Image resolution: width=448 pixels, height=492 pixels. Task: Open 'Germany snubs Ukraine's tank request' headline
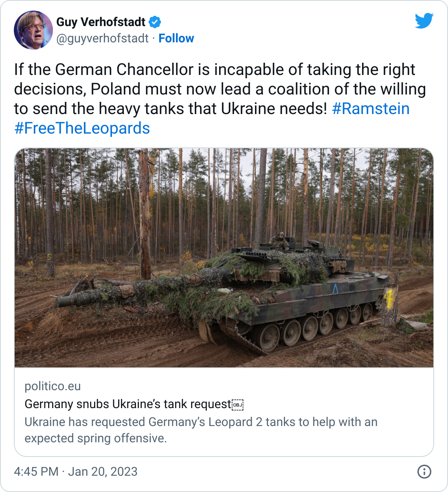(128, 404)
